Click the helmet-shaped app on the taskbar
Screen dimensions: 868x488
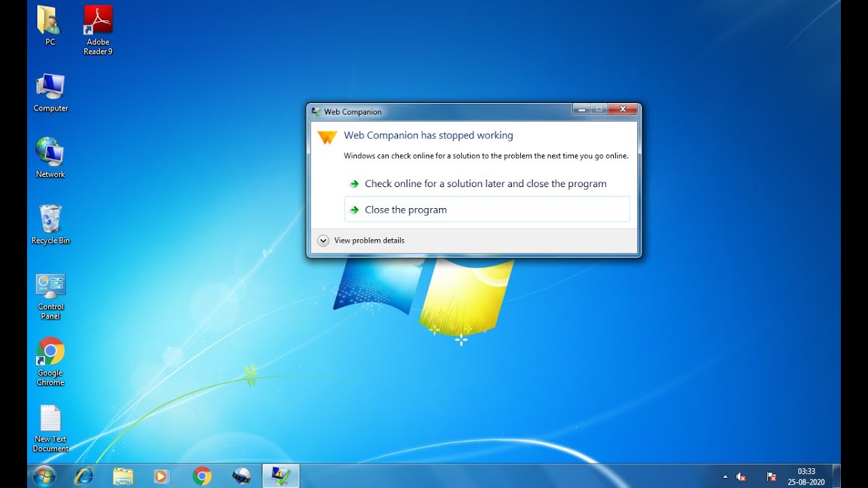click(241, 476)
